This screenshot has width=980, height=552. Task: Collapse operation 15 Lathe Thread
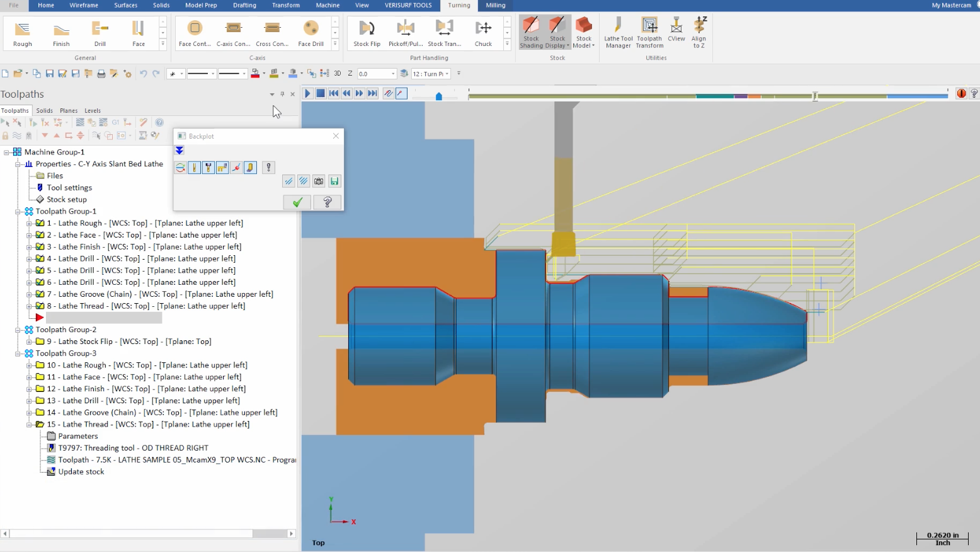coord(29,425)
